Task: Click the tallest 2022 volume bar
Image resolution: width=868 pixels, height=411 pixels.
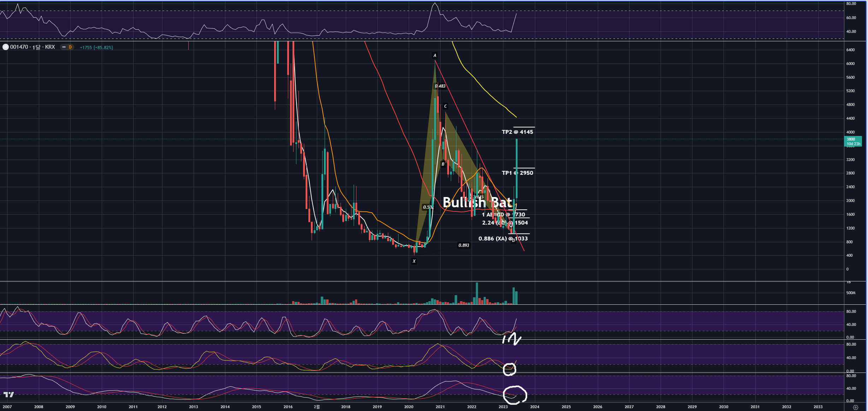Action: click(477, 293)
